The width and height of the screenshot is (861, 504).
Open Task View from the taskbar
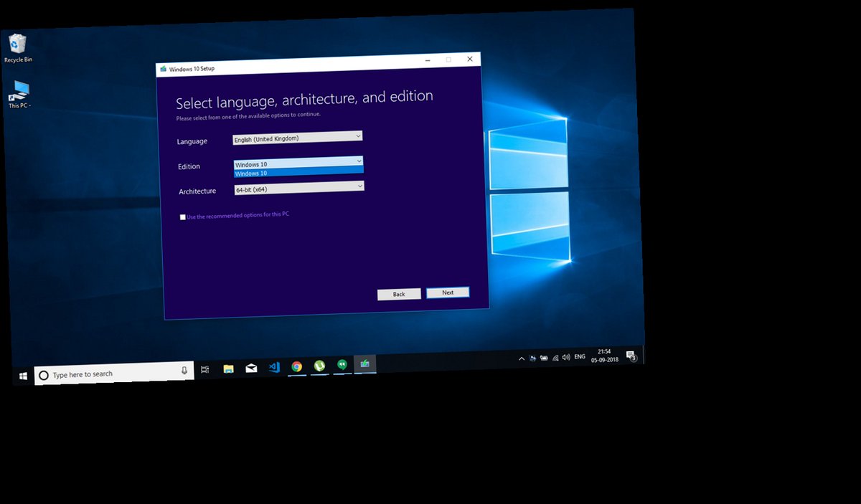coord(205,369)
